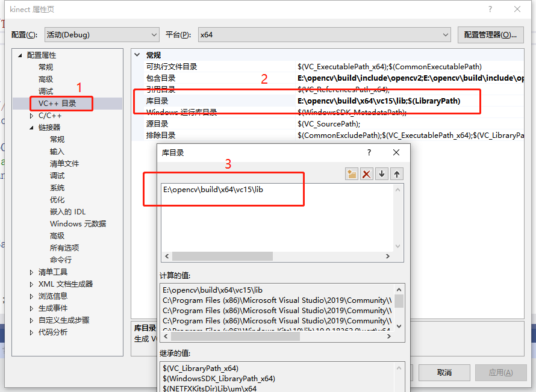
Task: Select the 库目录 property row
Action: (328, 101)
